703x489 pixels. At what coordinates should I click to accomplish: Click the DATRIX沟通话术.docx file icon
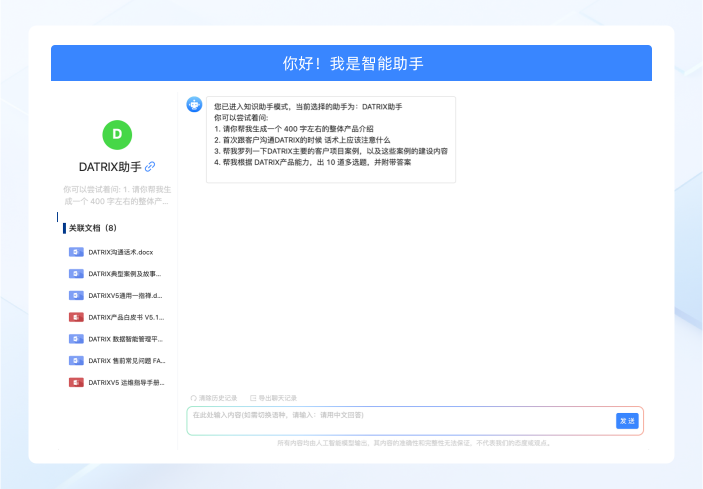(x=76, y=252)
